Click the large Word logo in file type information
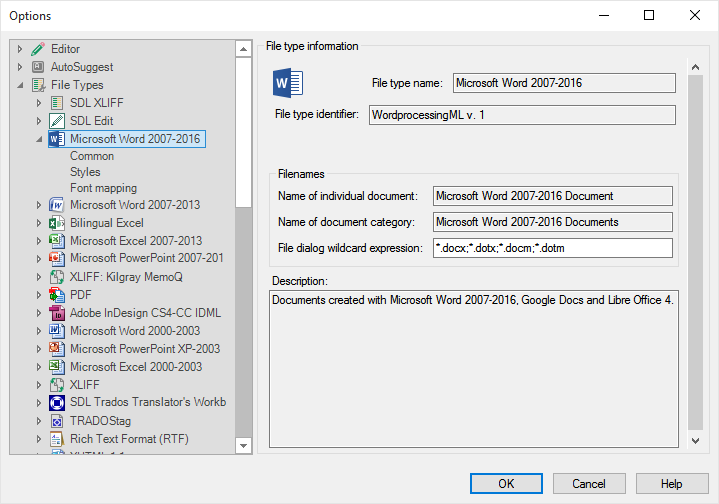Viewport: 719px width, 504px height. (288, 83)
